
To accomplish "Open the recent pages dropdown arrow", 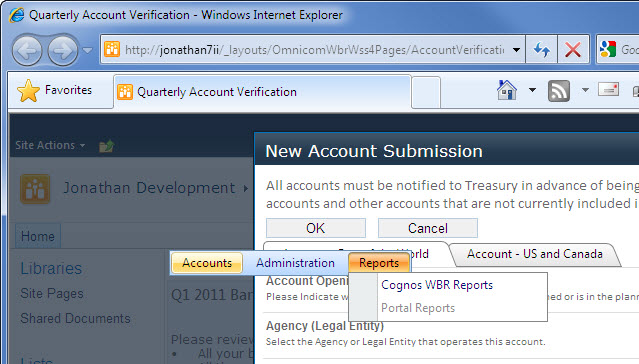I will coord(87,50).
